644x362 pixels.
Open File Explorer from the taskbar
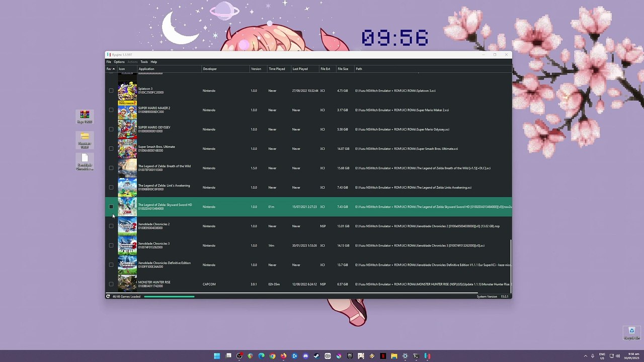(394, 356)
